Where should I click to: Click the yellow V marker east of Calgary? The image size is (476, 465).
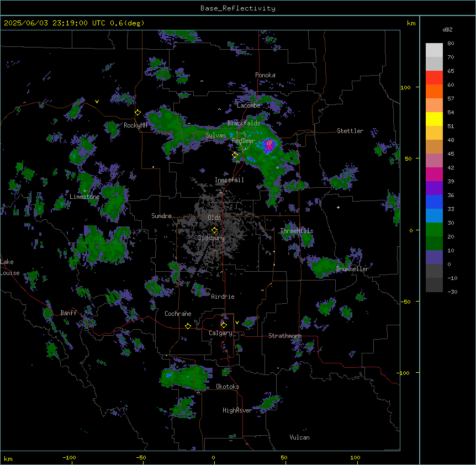[x=237, y=323]
